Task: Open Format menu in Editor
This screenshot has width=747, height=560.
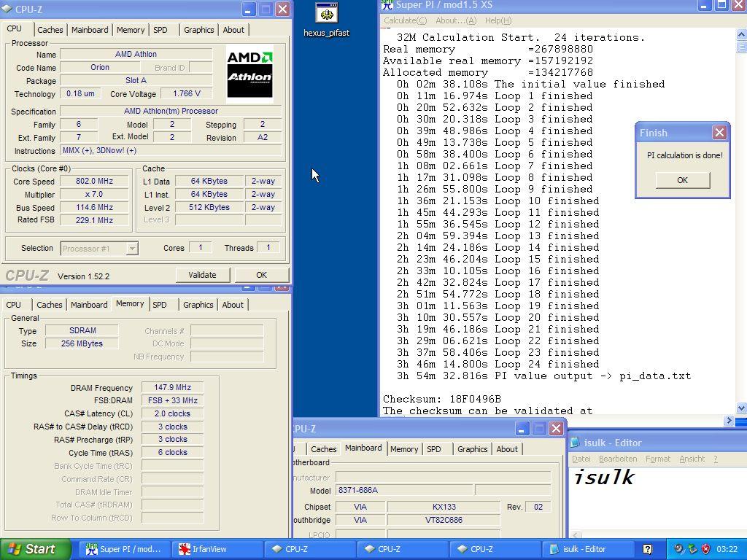Action: [658, 459]
